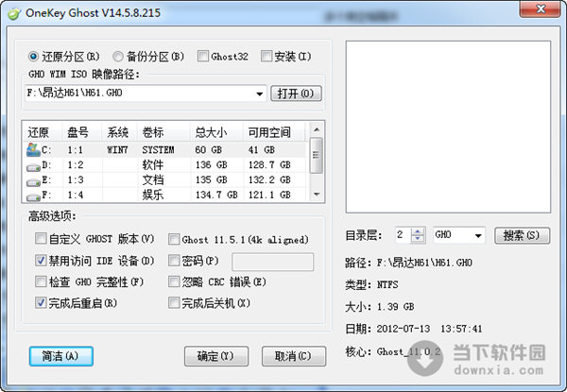Screen dimensions: 567x392
Task: Click the 还原 column header
Action: [x=42, y=132]
